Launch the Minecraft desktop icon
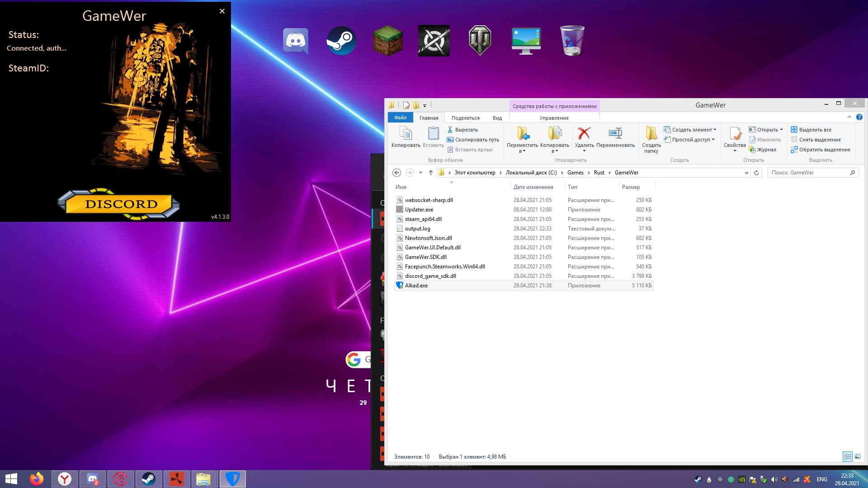This screenshot has width=868, height=488. point(388,41)
